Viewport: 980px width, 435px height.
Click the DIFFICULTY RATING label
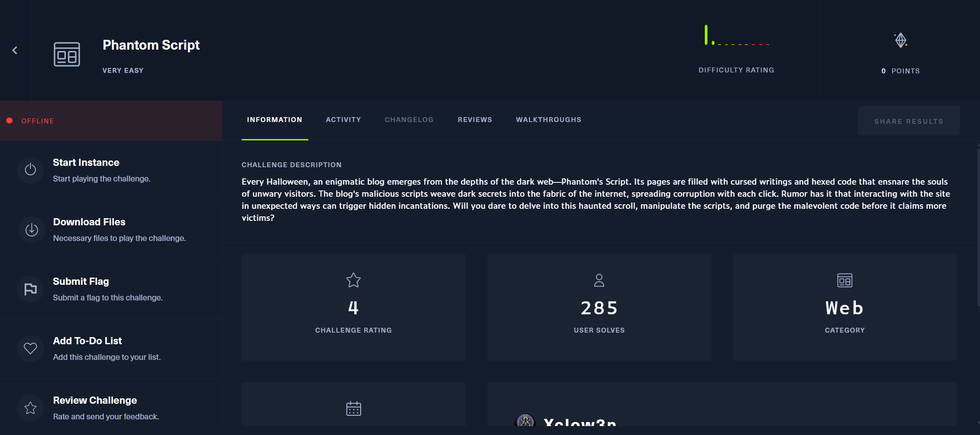[x=737, y=70]
